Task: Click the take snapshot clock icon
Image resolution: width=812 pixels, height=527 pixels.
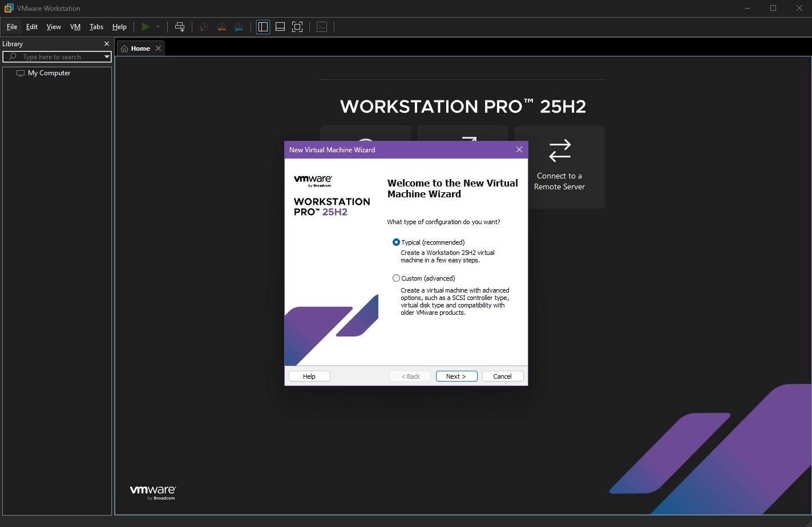Action: (x=204, y=27)
